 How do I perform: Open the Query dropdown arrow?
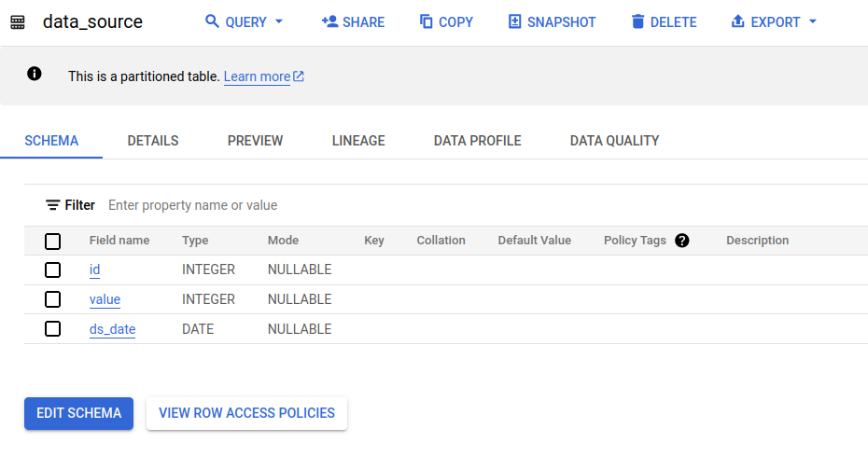click(279, 21)
